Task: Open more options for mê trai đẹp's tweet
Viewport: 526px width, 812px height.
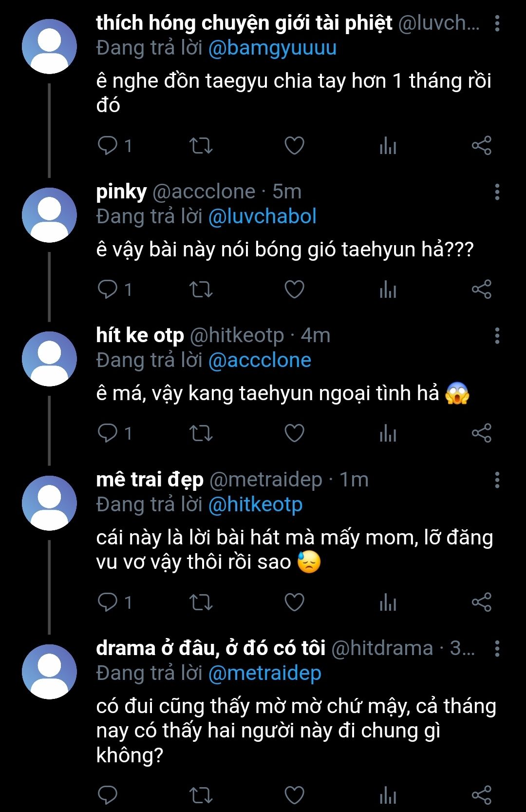Action: [x=497, y=480]
